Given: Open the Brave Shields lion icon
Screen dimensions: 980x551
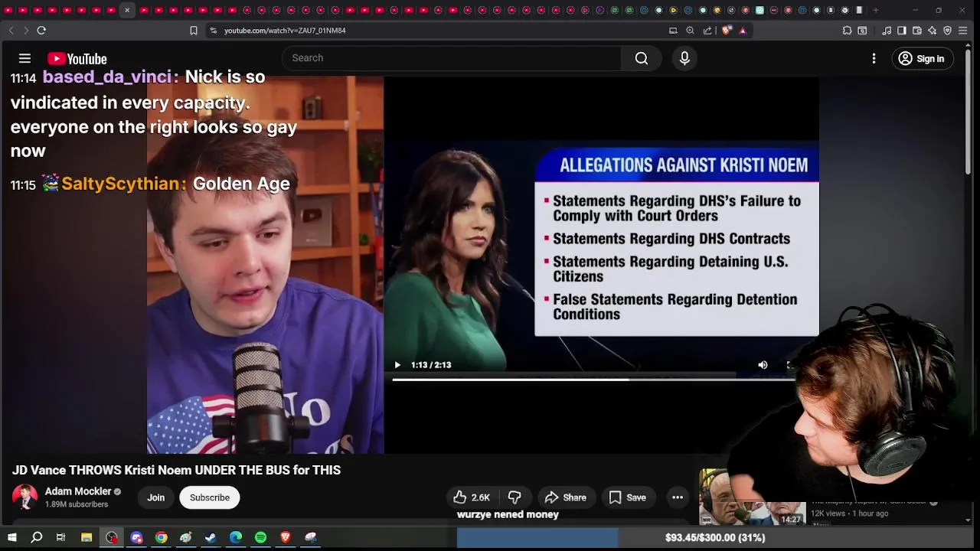Looking at the screenshot, I should 727,31.
